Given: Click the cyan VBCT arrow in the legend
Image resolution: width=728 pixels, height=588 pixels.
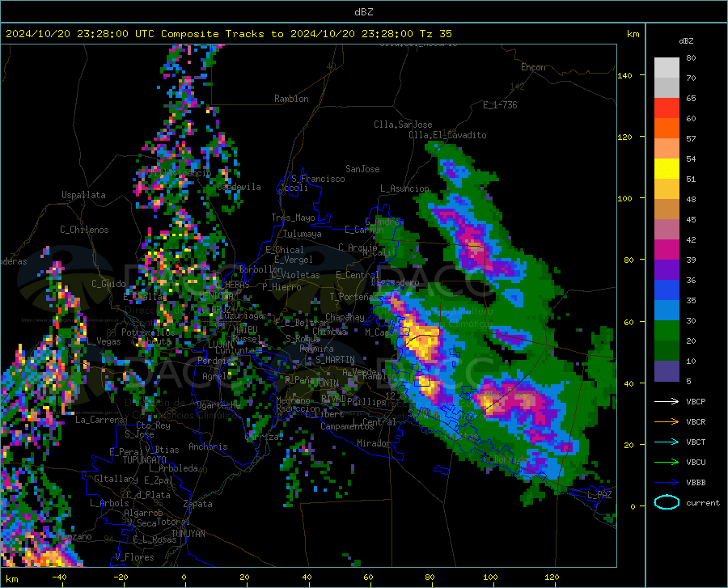Looking at the screenshot, I should (667, 442).
